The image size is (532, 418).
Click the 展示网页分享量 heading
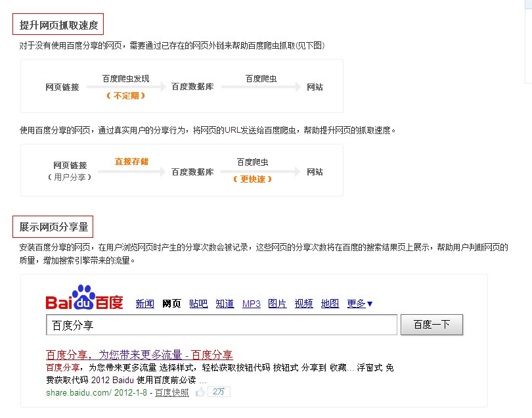[x=53, y=227]
